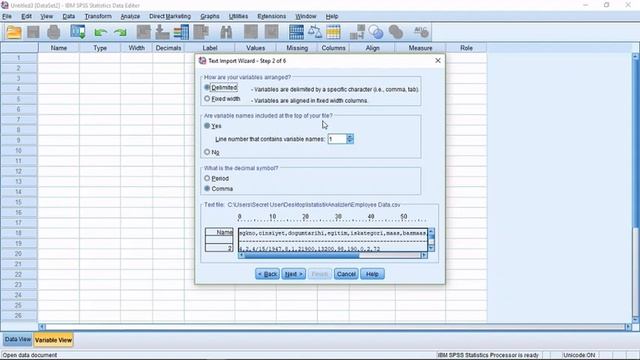
Task: Select row 12 header
Action: (x=19, y=171)
